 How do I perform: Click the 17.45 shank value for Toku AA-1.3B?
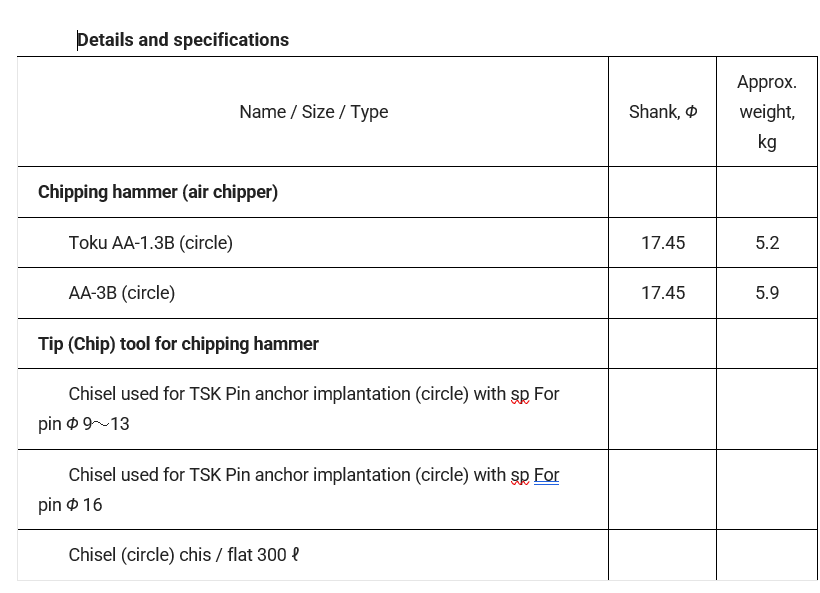[x=662, y=243]
